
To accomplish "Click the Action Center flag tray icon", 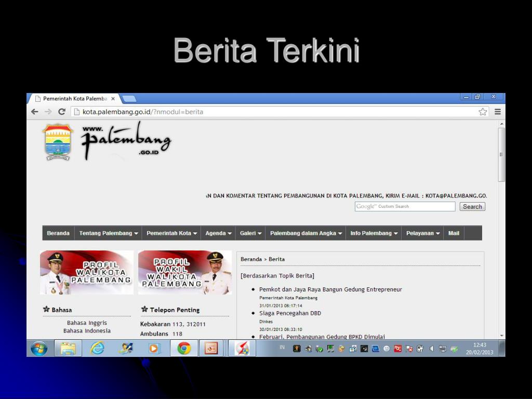I will click(x=409, y=349).
